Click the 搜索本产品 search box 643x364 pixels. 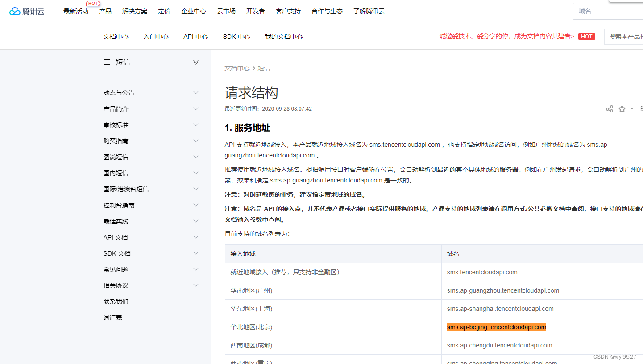623,37
